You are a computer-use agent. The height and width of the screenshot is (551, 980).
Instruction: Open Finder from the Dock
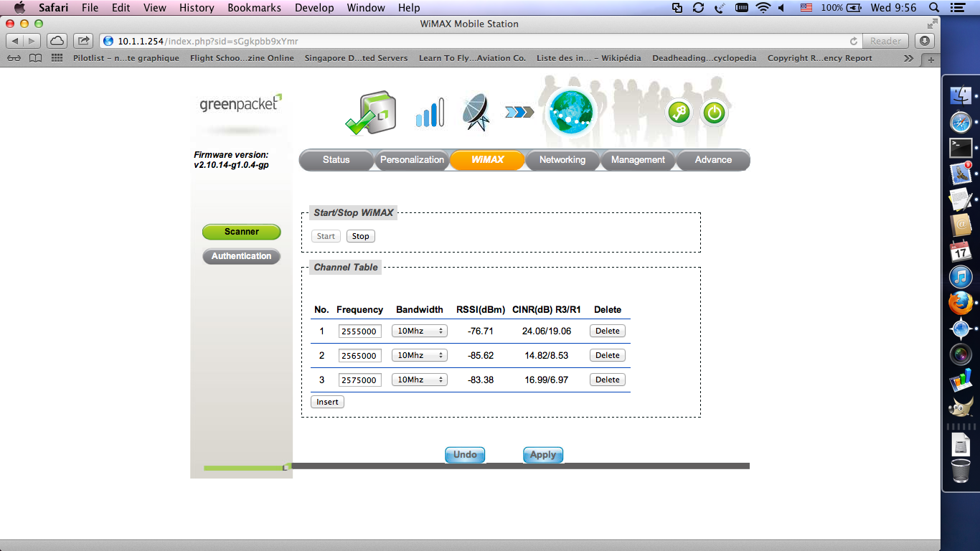(x=961, y=94)
